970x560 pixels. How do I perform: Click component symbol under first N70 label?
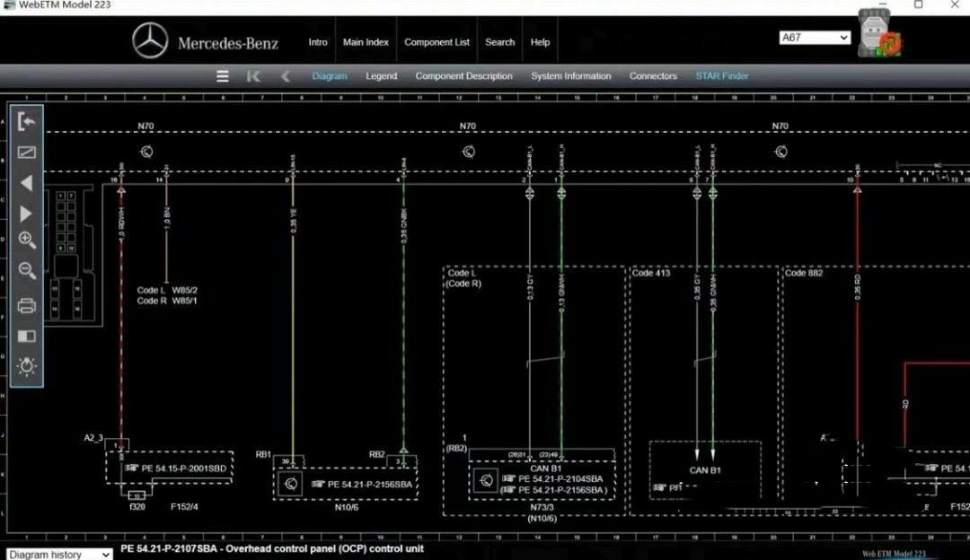pos(146,152)
